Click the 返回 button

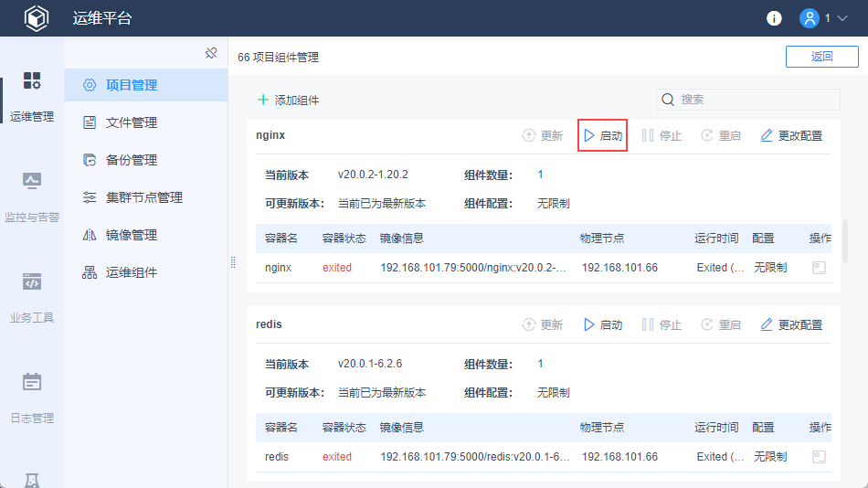pyautogui.click(x=822, y=57)
